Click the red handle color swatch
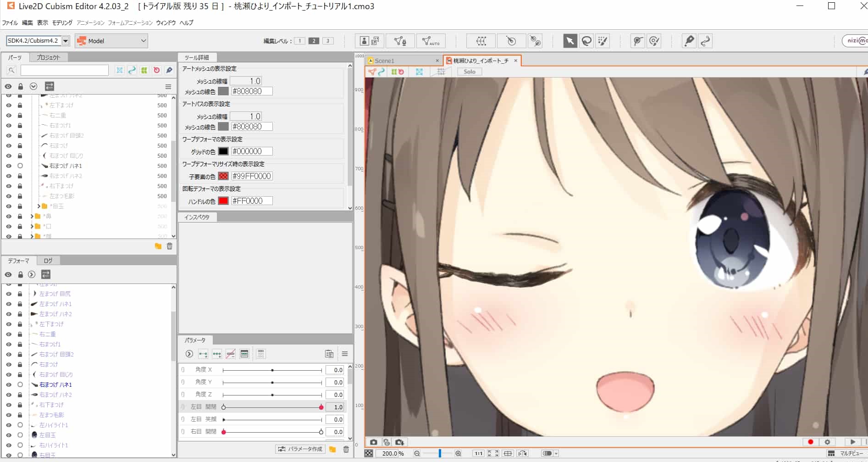 pos(223,200)
